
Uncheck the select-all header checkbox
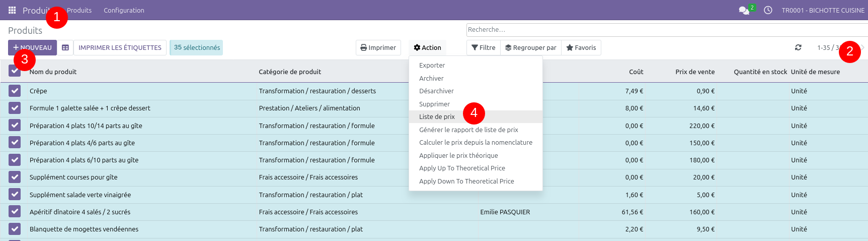point(15,71)
